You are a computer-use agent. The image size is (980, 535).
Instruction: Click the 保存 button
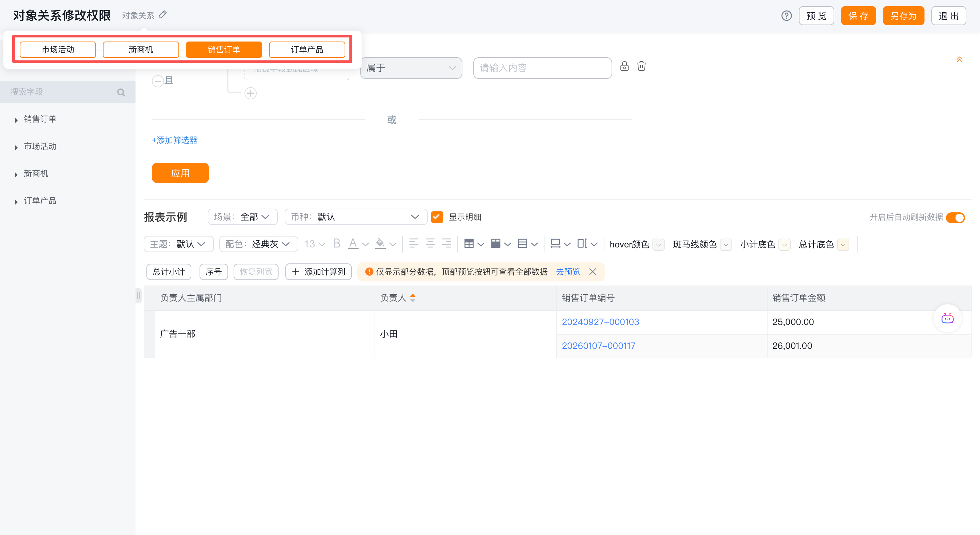858,16
